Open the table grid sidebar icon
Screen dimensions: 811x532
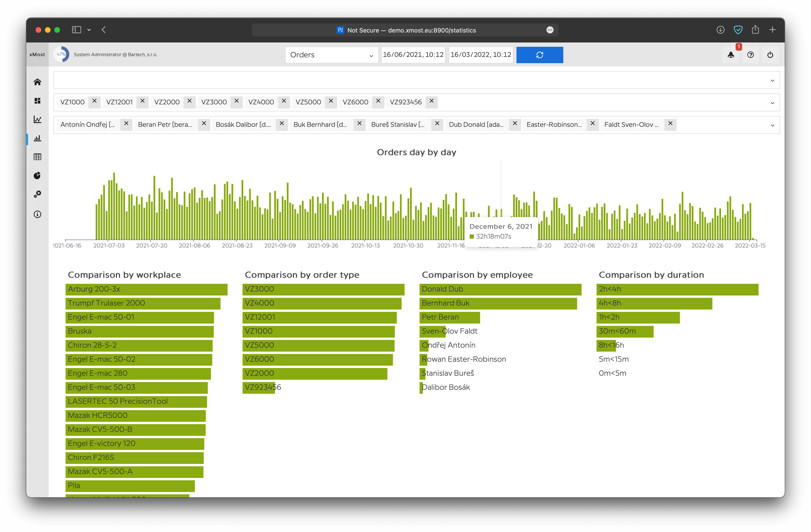click(37, 157)
